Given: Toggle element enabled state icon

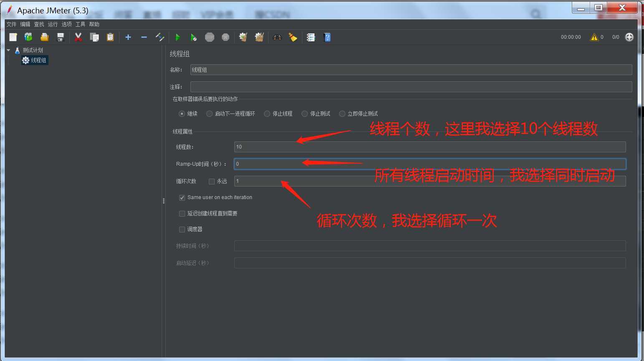Looking at the screenshot, I should pos(160,37).
